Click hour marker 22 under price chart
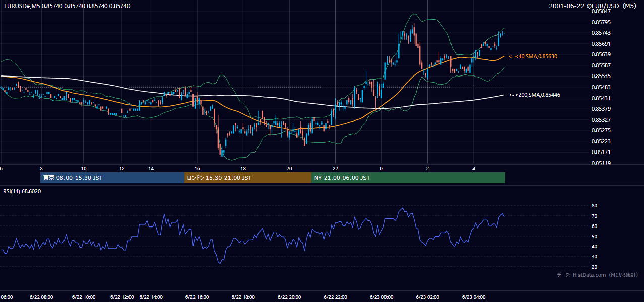This screenshot has height=302, width=644. (x=335, y=168)
